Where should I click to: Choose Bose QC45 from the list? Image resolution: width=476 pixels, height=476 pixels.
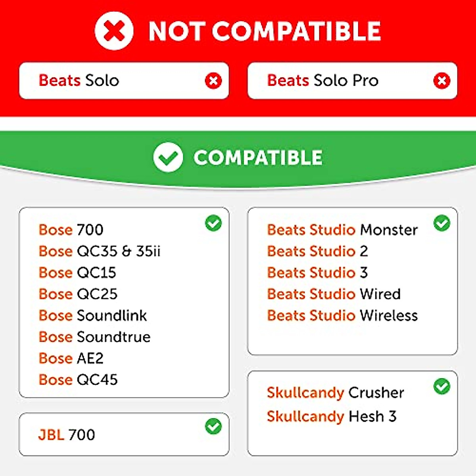[x=78, y=380]
